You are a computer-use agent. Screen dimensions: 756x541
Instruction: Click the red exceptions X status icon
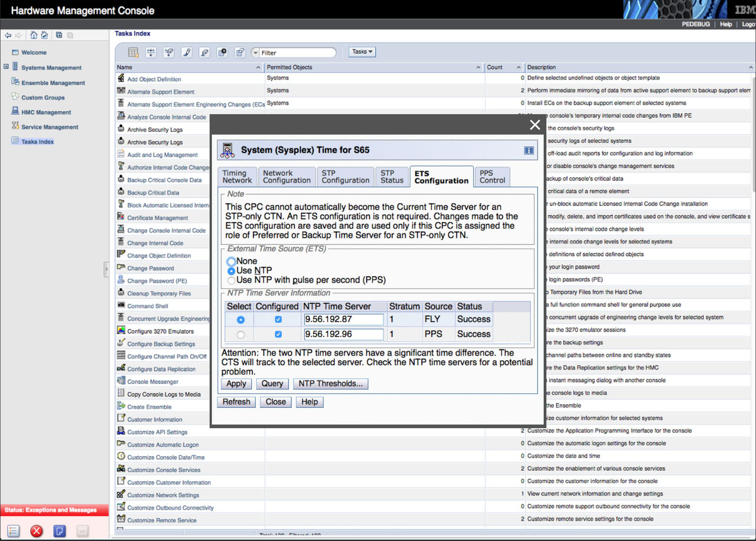point(37,531)
